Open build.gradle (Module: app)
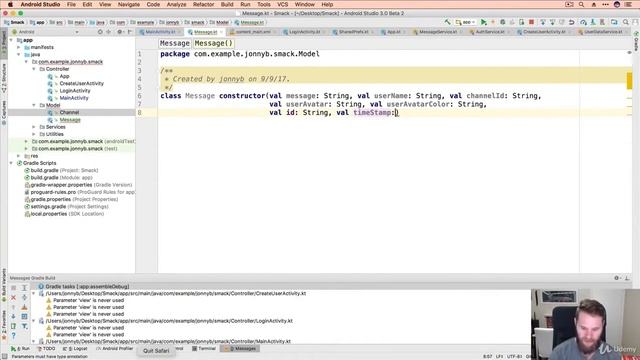The height and width of the screenshot is (360, 640). [62, 178]
